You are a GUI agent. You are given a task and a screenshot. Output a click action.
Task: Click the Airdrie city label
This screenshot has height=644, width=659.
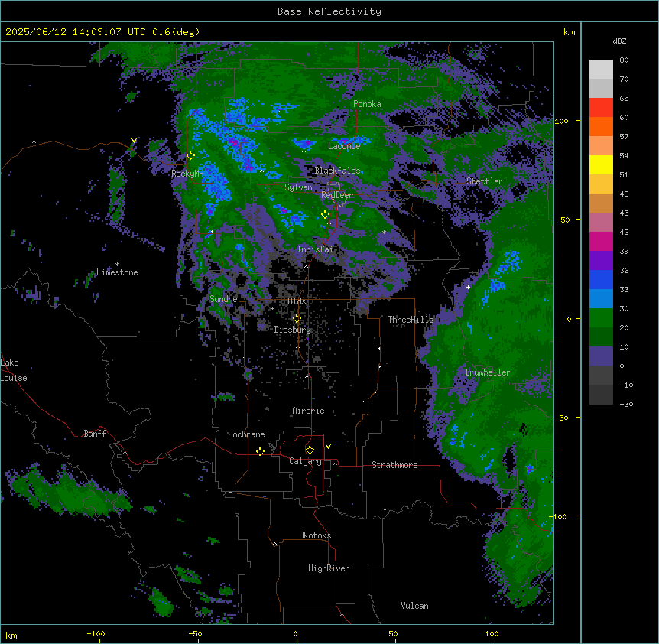point(309,411)
